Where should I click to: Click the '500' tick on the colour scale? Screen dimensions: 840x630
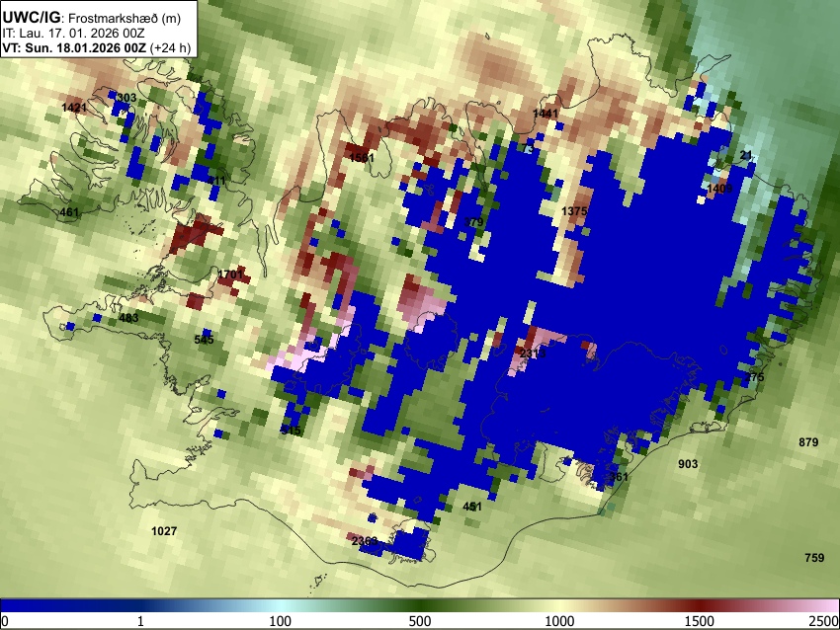click(x=419, y=621)
